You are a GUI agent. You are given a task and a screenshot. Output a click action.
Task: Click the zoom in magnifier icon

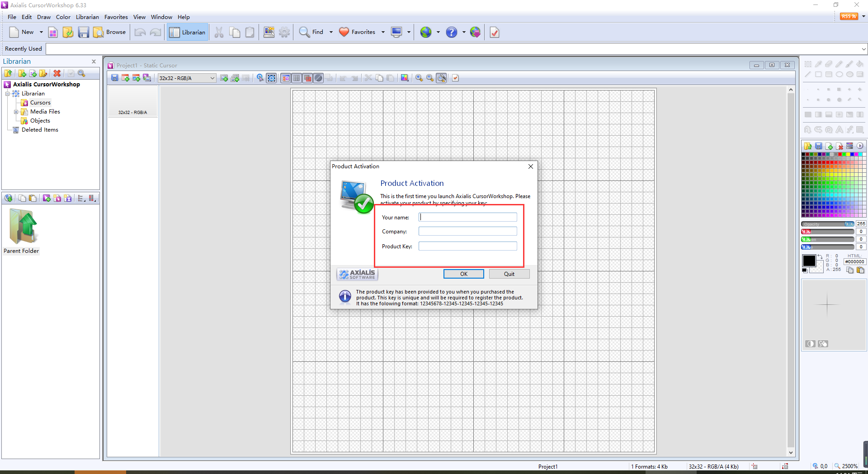[419, 78]
